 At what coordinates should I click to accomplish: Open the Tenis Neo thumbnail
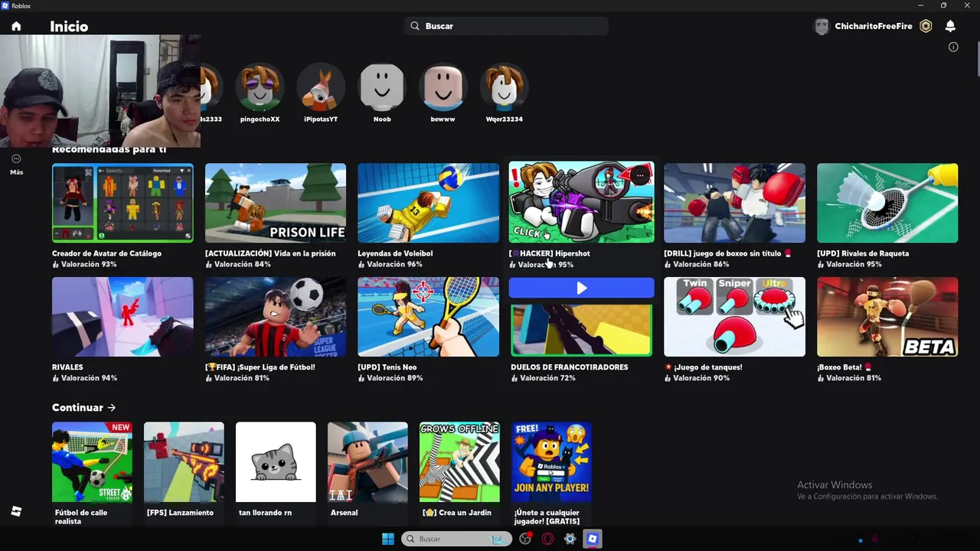pos(428,317)
